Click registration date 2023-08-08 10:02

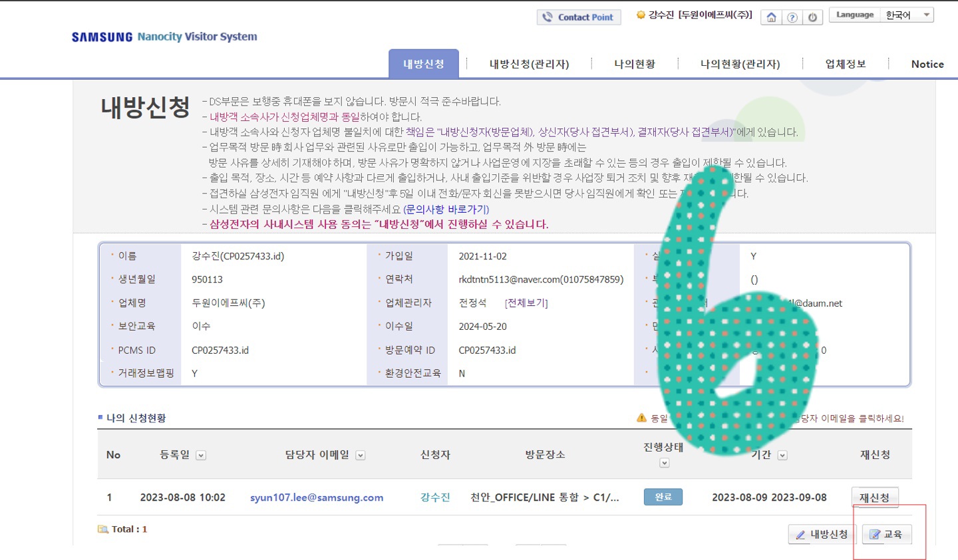[182, 497]
